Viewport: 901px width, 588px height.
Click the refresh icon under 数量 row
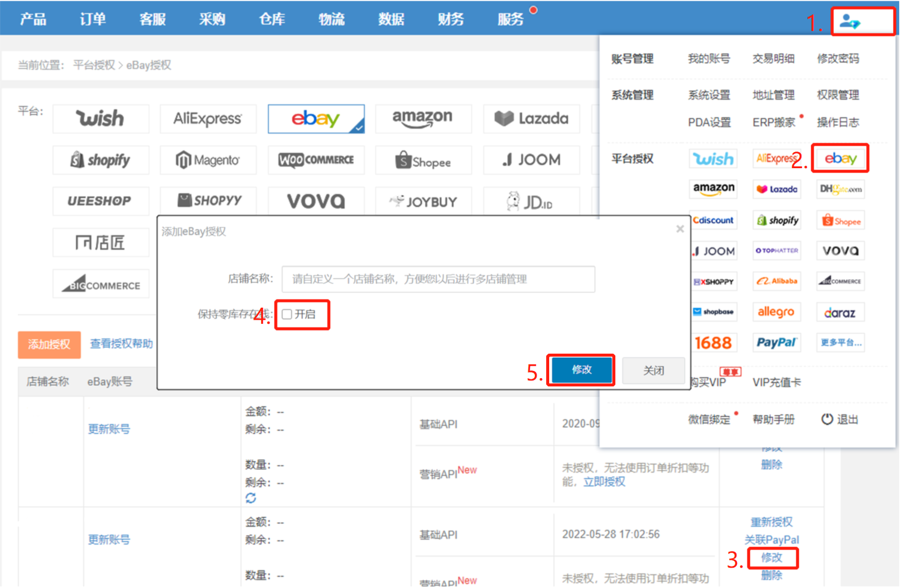251,498
